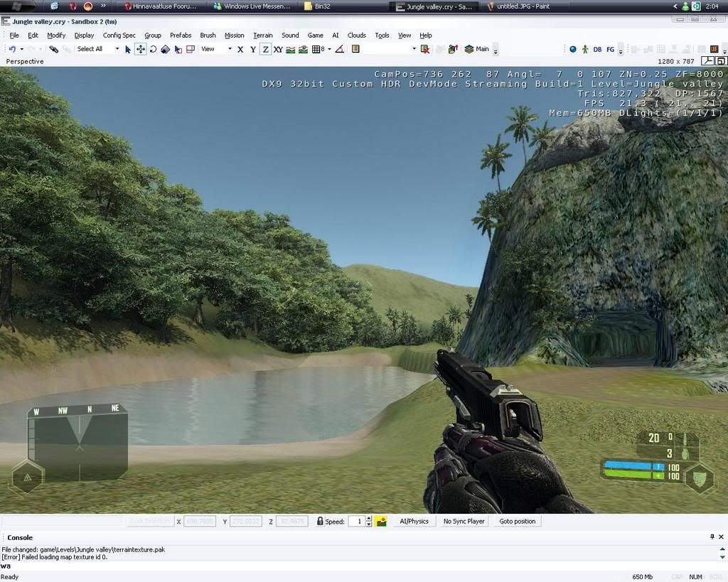
Task: Click the blue sphere Materials icon
Action: coord(573,49)
